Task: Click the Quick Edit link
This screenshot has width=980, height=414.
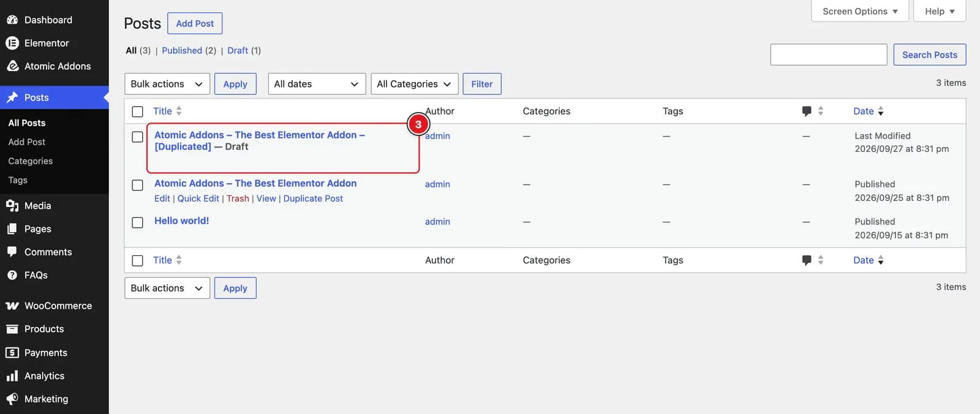Action: [198, 198]
